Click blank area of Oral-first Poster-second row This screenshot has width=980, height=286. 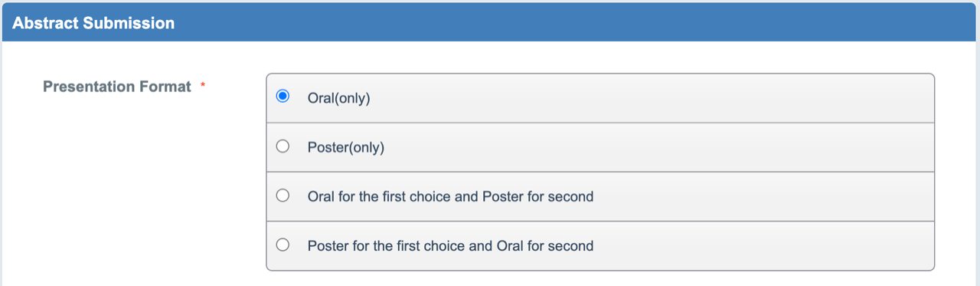[766, 196]
